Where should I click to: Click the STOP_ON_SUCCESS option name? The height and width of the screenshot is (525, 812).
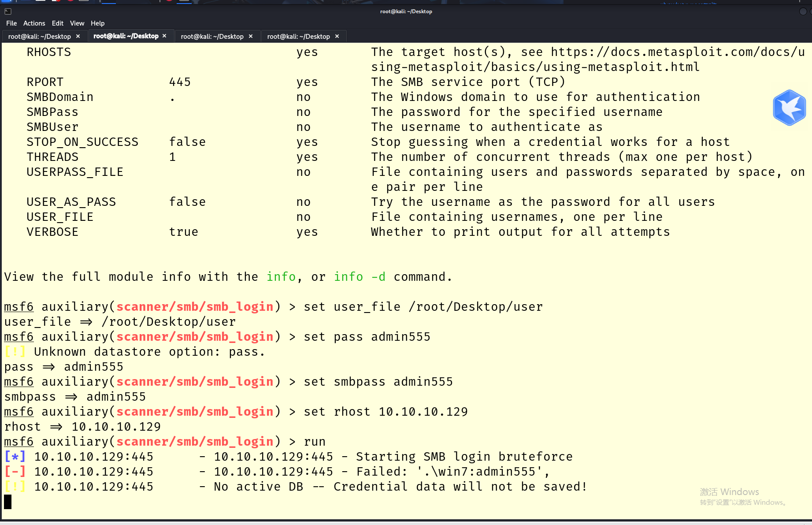(x=82, y=142)
